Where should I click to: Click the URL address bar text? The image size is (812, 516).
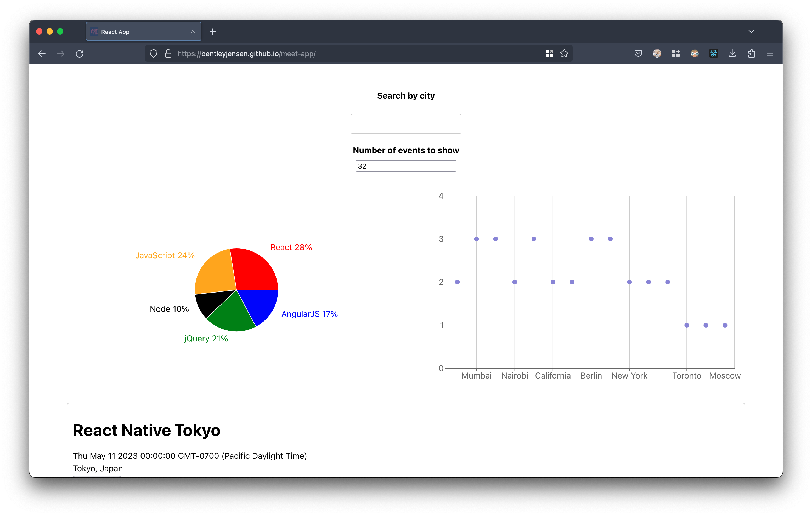(246, 54)
